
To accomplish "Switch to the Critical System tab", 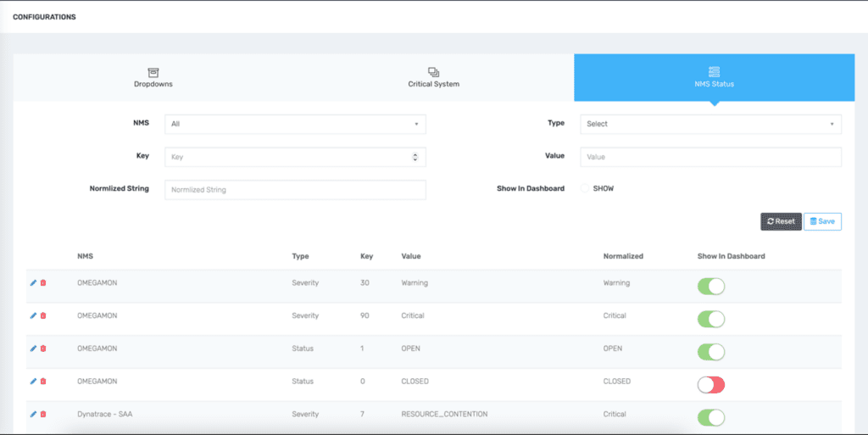I will pyautogui.click(x=433, y=77).
